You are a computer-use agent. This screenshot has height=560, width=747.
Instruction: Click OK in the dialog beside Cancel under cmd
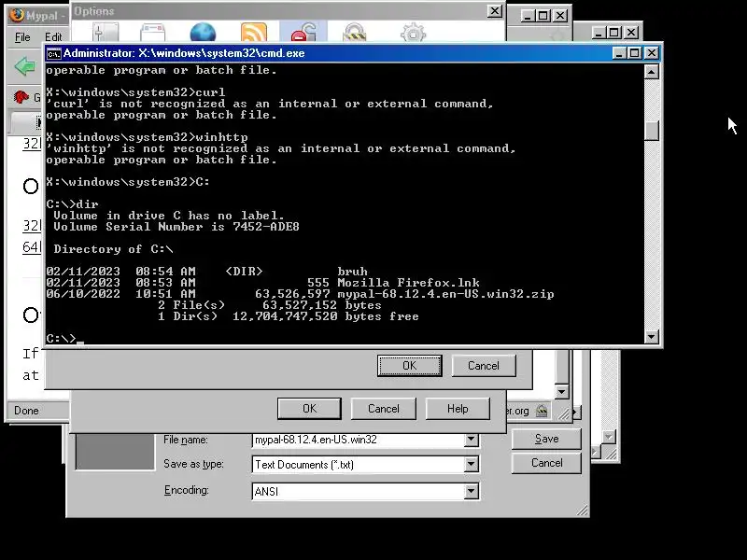(x=410, y=366)
